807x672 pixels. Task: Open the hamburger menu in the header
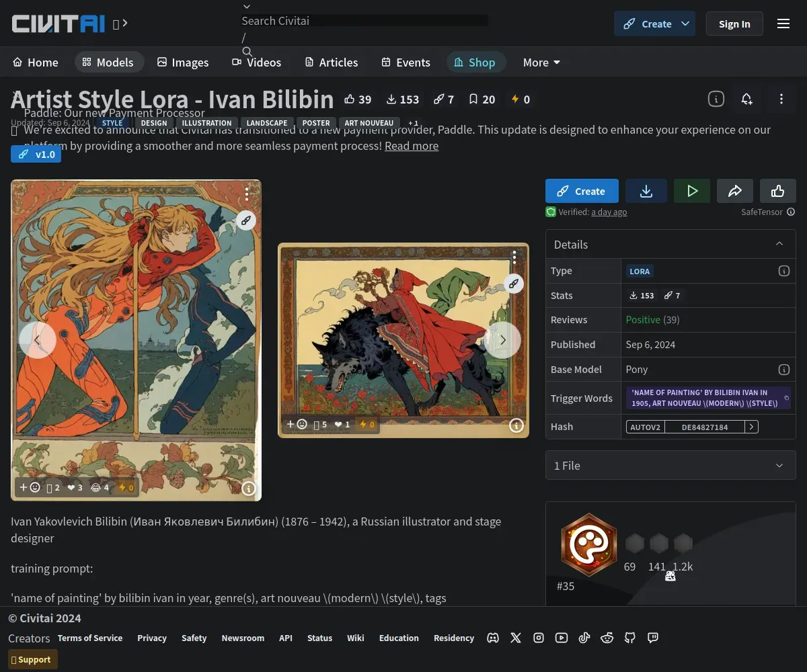click(783, 24)
